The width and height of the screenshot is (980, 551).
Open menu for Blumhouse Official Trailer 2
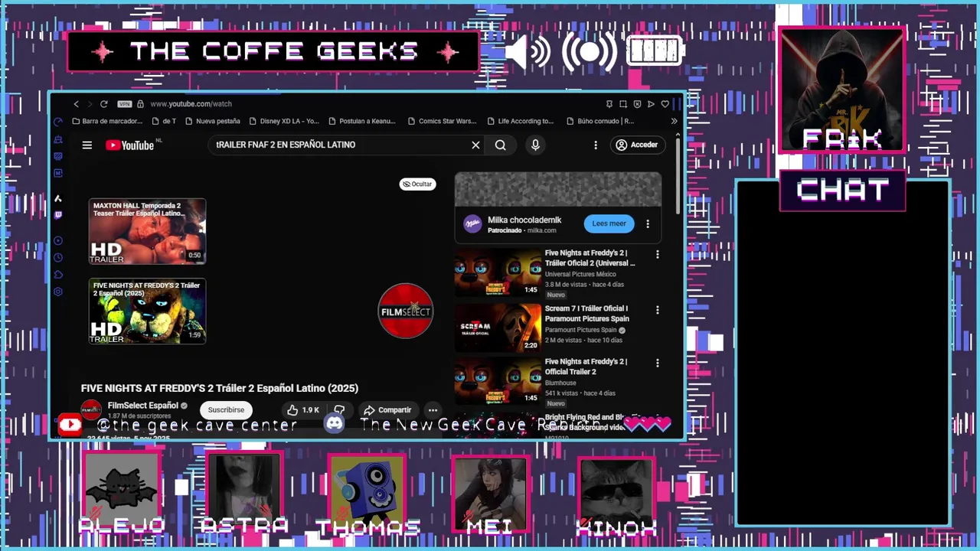tap(657, 363)
